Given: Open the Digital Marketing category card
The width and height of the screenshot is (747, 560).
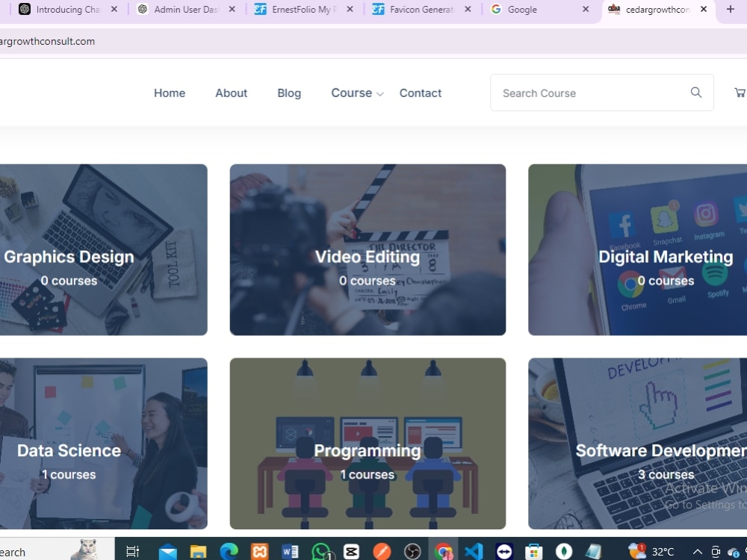Looking at the screenshot, I should pyautogui.click(x=637, y=249).
